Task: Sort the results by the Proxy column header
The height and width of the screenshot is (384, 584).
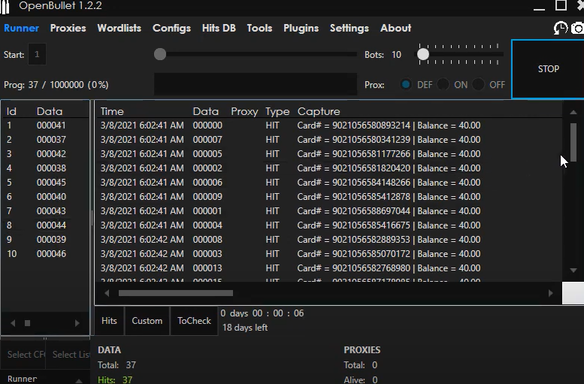Action: tap(244, 111)
